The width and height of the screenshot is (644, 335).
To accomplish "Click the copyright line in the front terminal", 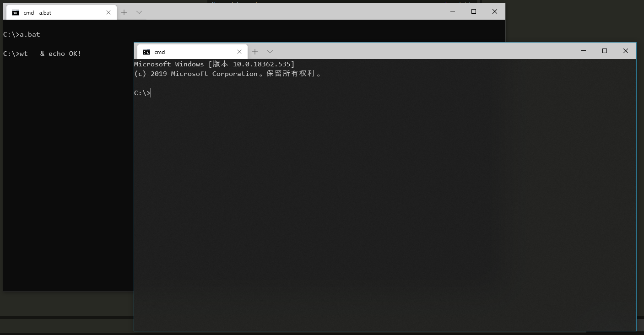I will (227, 74).
